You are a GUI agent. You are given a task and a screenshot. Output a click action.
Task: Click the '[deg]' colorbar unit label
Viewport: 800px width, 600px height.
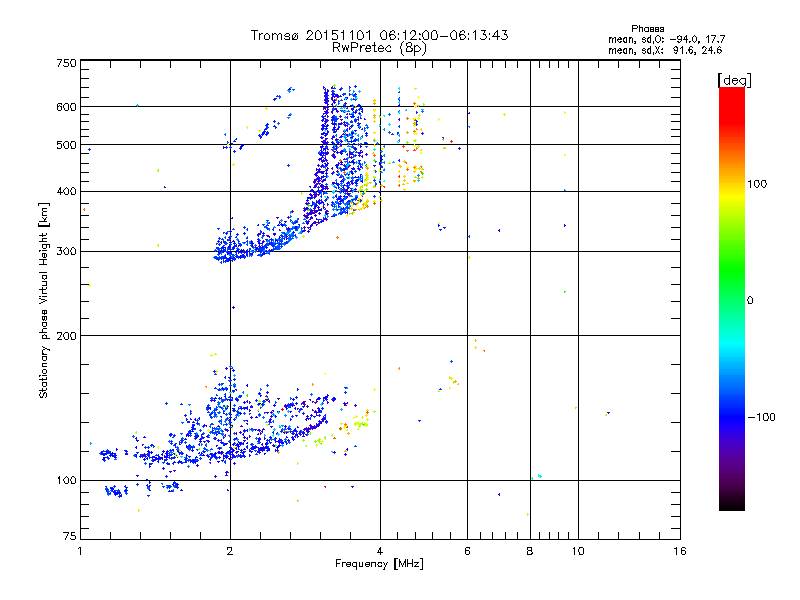[734, 80]
